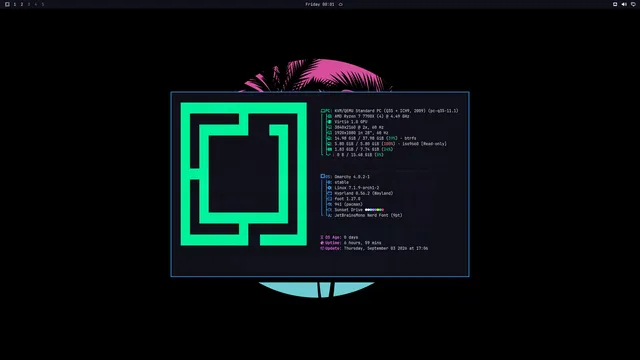Click the Friday clock in the top bar

pos(320,4)
